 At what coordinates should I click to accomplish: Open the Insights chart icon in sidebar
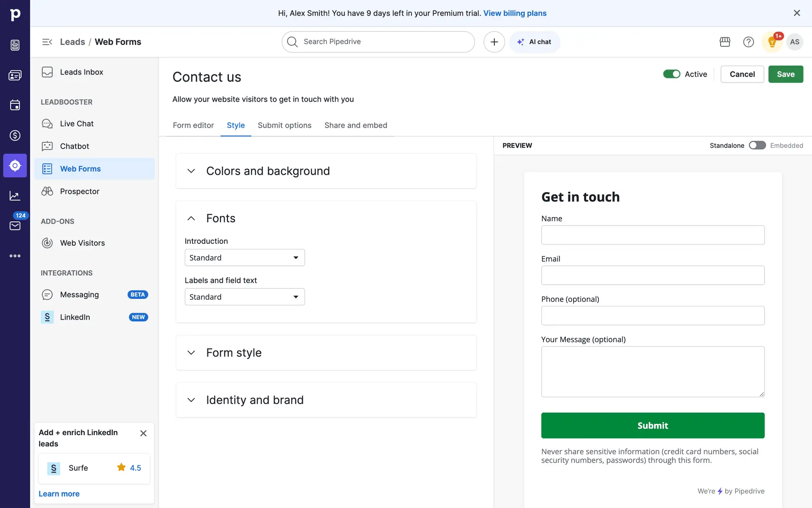[15, 196]
